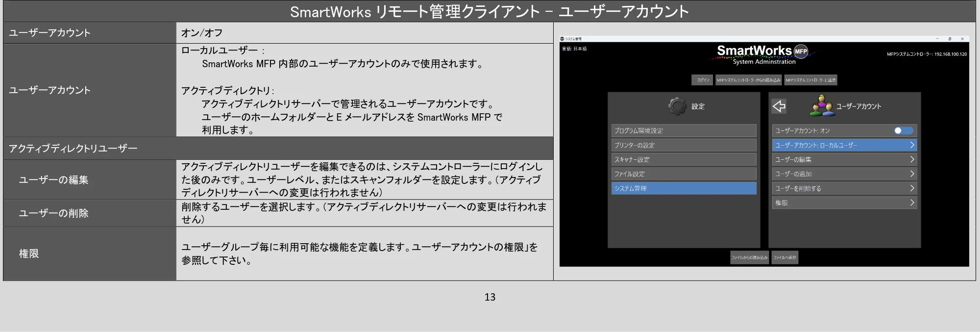Image resolution: width=980 pixels, height=332 pixels.
Task: Open ユーザーの追加 via its chevron
Action: (x=912, y=174)
